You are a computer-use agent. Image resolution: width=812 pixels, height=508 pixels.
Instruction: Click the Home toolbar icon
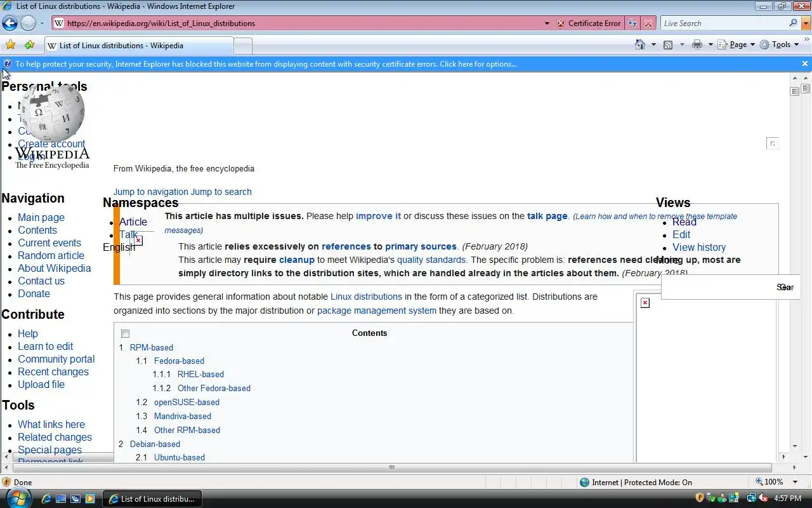(641, 44)
